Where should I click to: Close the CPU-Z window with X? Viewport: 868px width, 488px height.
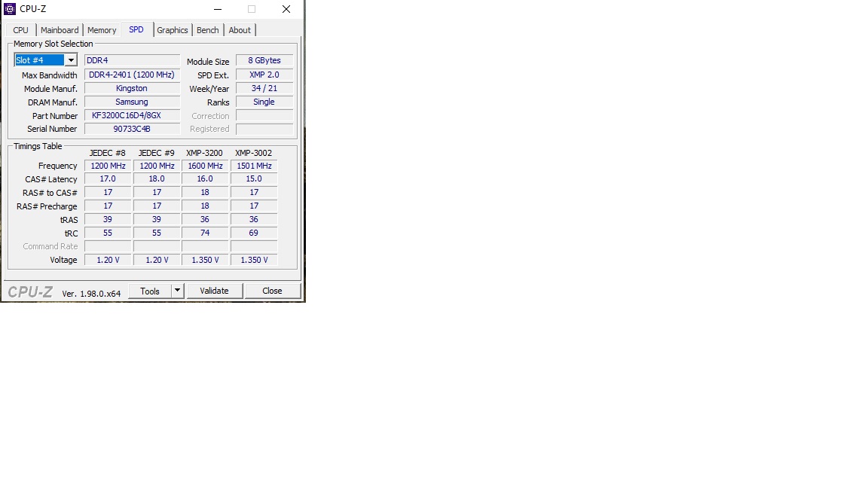286,9
